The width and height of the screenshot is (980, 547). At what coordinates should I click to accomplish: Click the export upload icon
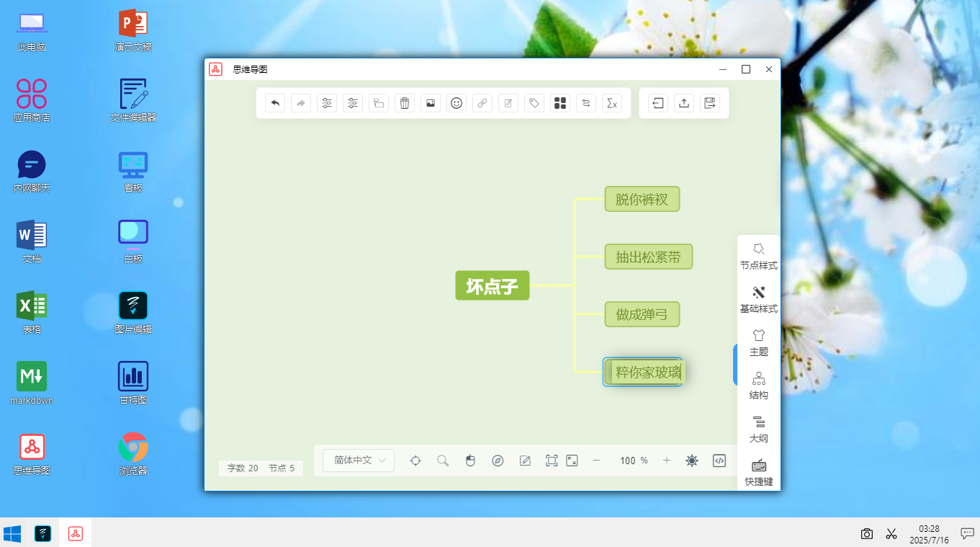point(684,103)
